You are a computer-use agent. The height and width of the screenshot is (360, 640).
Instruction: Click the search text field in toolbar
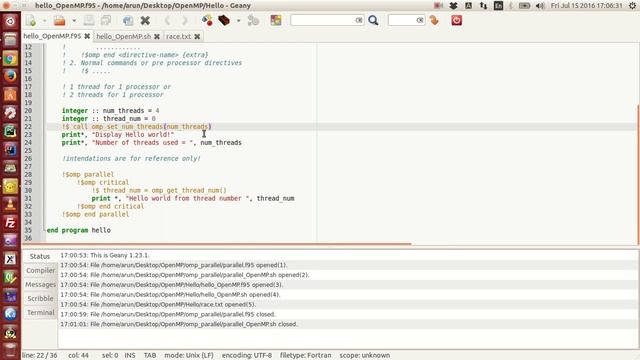[x=327, y=20]
